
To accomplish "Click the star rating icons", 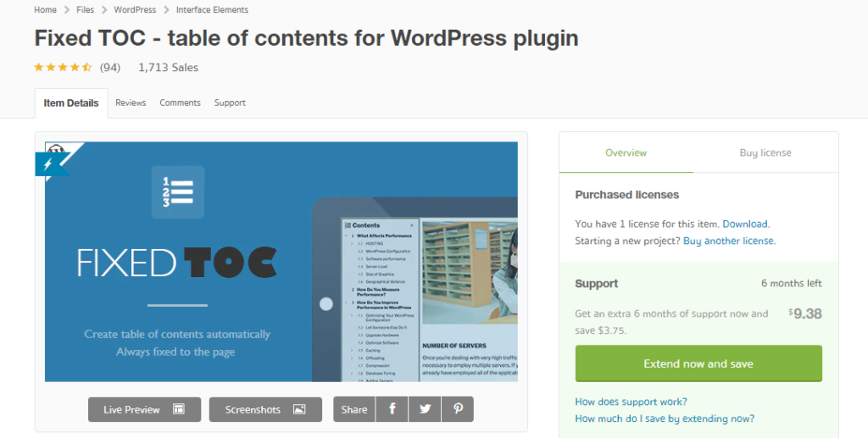I will [63, 67].
